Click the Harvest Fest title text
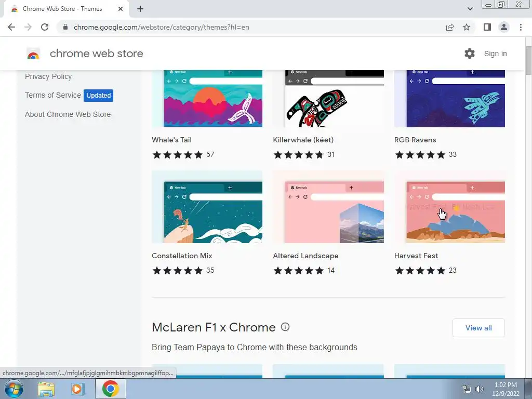Image resolution: width=532 pixels, height=399 pixels. 416,256
